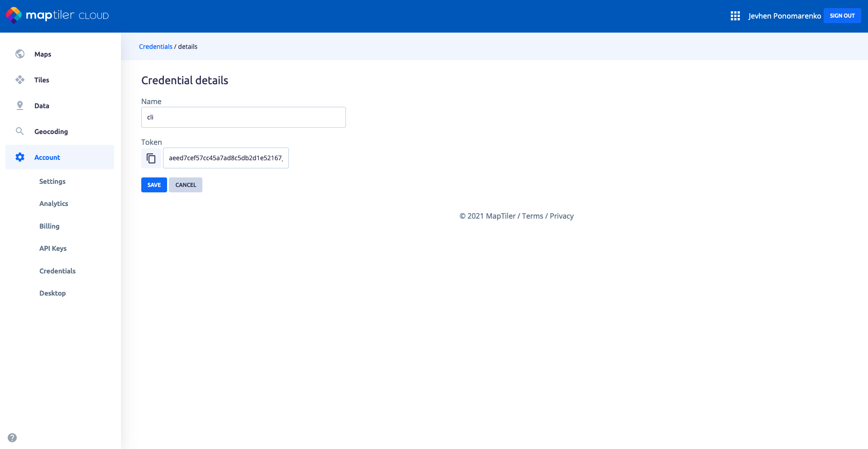Click the Tiles icon in sidebar

click(x=20, y=80)
